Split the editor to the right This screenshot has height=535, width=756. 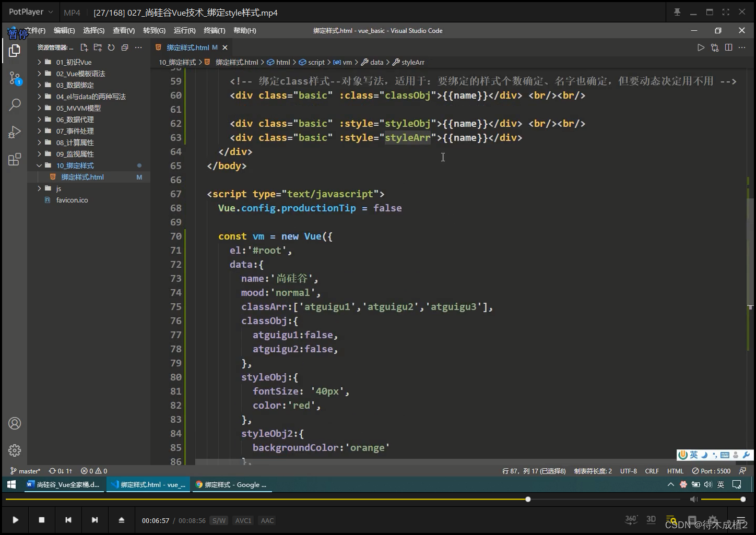728,47
